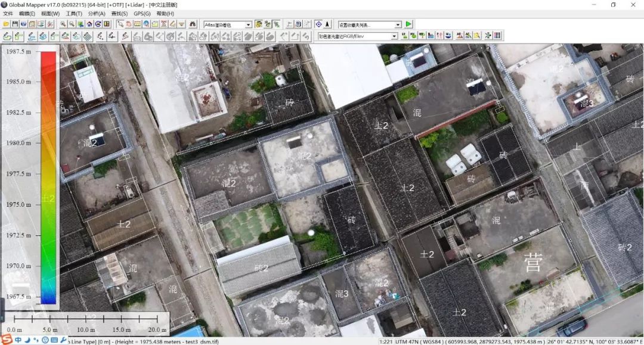Open the GPS(G) menu
The image size is (644, 345).
(x=142, y=13)
